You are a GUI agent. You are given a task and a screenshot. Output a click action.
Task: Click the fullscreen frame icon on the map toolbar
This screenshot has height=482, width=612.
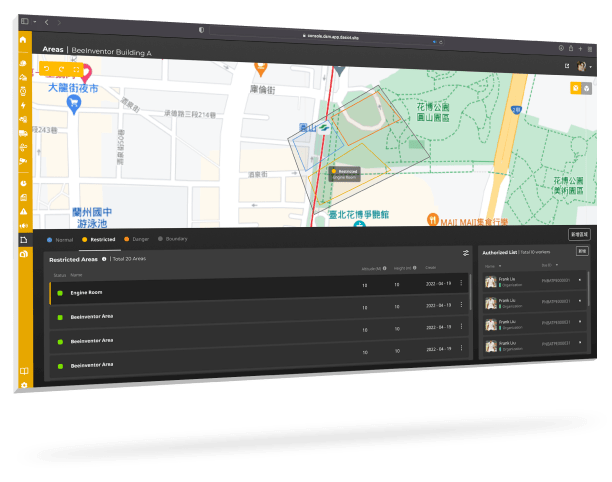[x=76, y=71]
